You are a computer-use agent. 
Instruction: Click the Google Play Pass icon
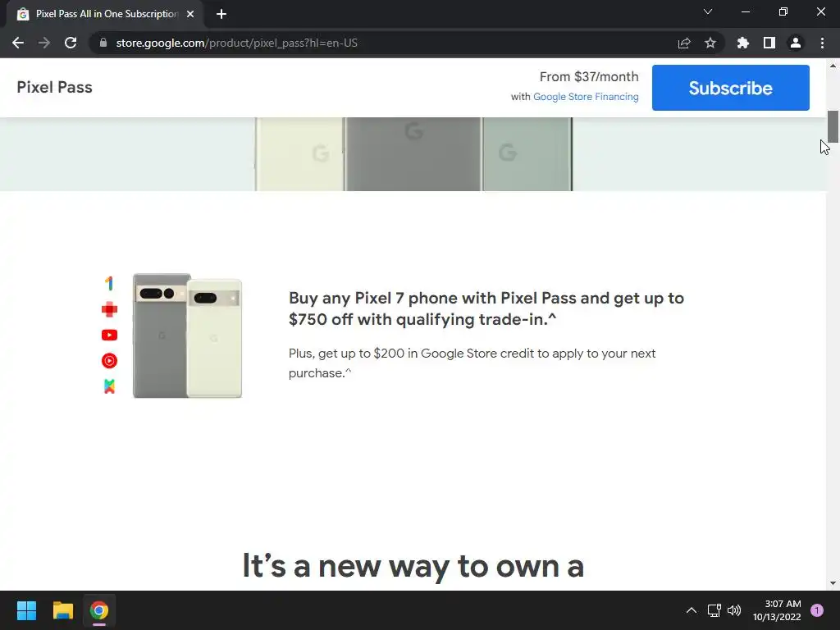coord(109,386)
